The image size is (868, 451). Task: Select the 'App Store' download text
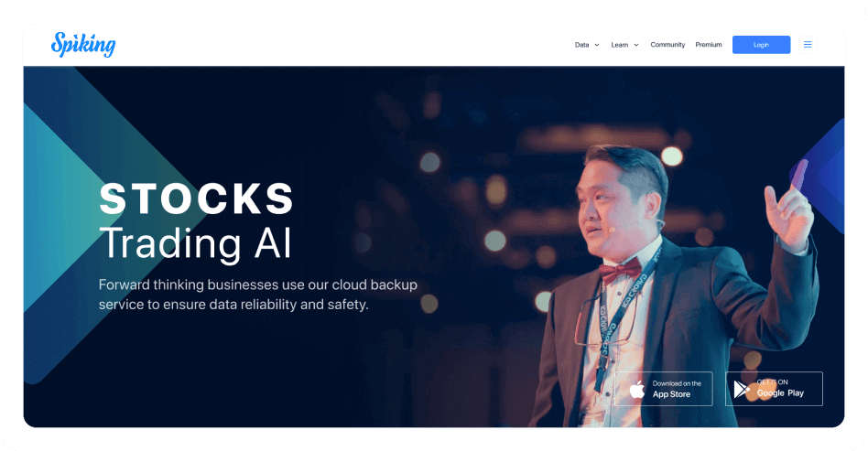click(x=671, y=394)
